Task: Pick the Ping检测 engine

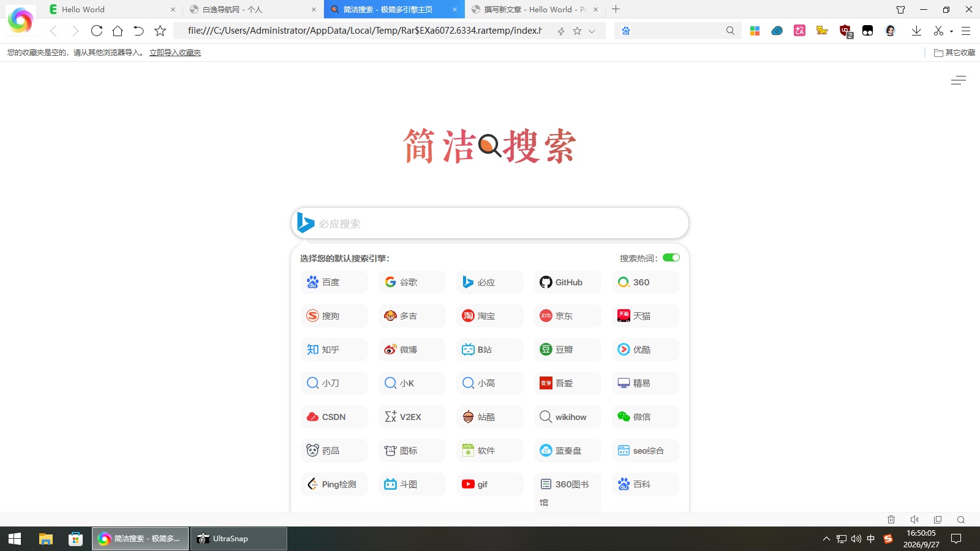Action: 334,484
